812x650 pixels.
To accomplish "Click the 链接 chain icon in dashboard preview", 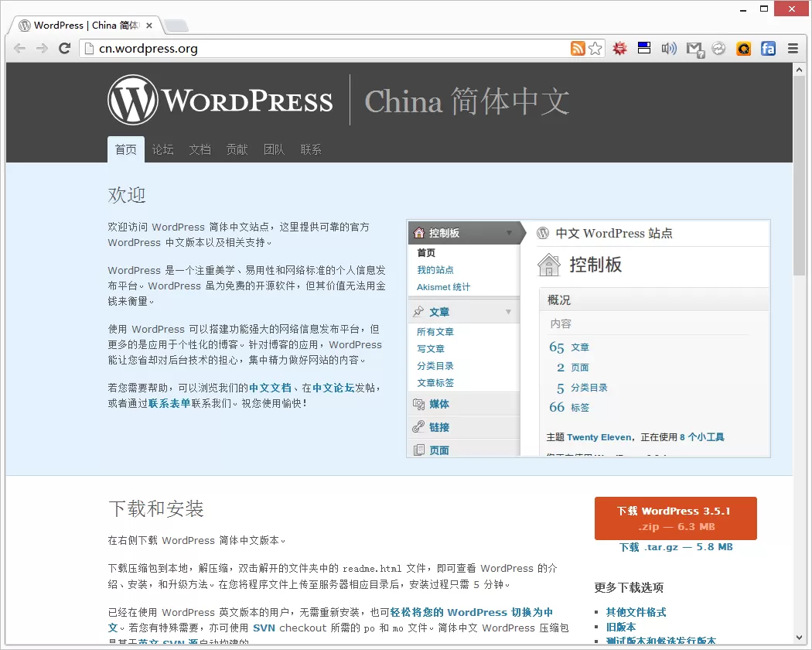I will click(x=418, y=426).
